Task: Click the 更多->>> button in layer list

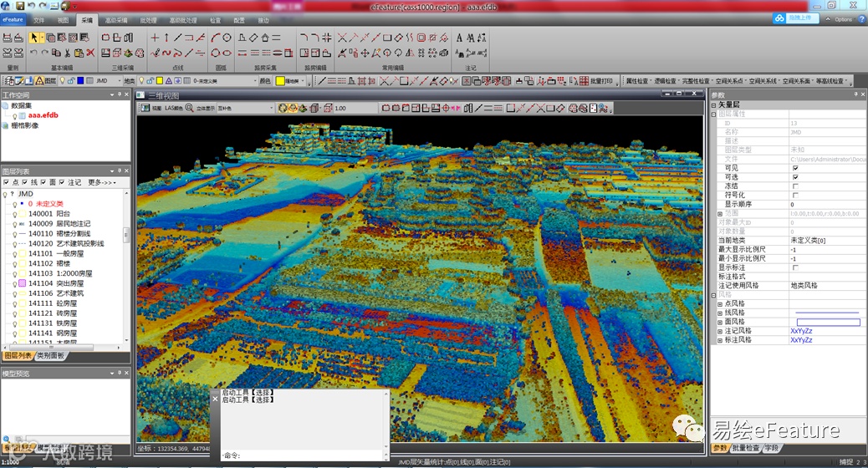Action: [102, 182]
